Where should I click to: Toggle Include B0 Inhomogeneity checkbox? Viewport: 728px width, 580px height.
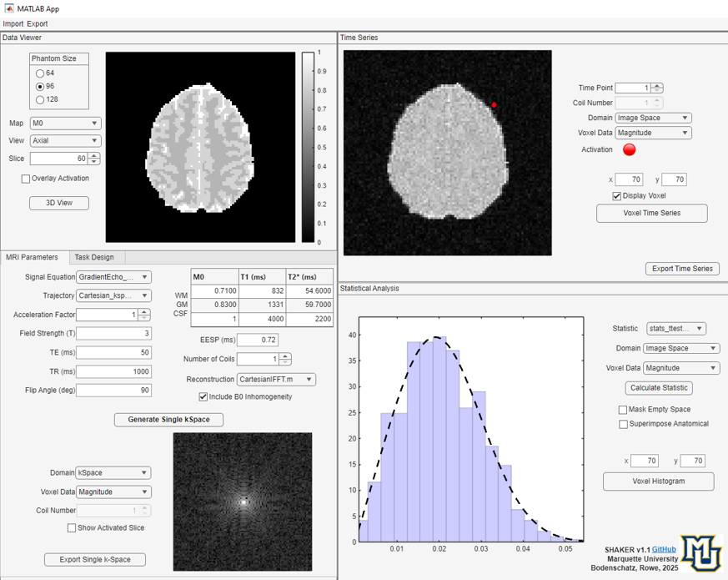[x=203, y=397]
